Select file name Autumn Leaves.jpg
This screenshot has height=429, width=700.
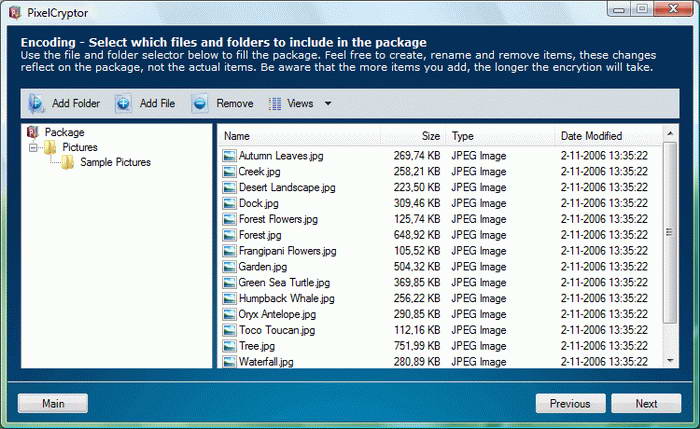[x=281, y=156]
